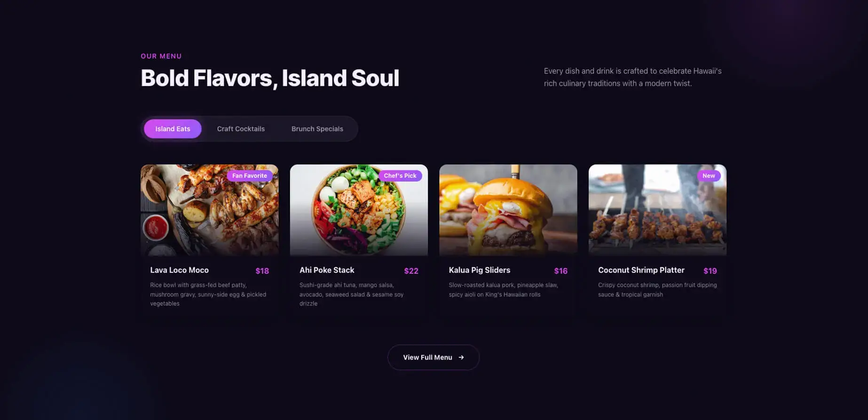Click the New badge on shrimp platter
868x420 pixels.
(709, 176)
